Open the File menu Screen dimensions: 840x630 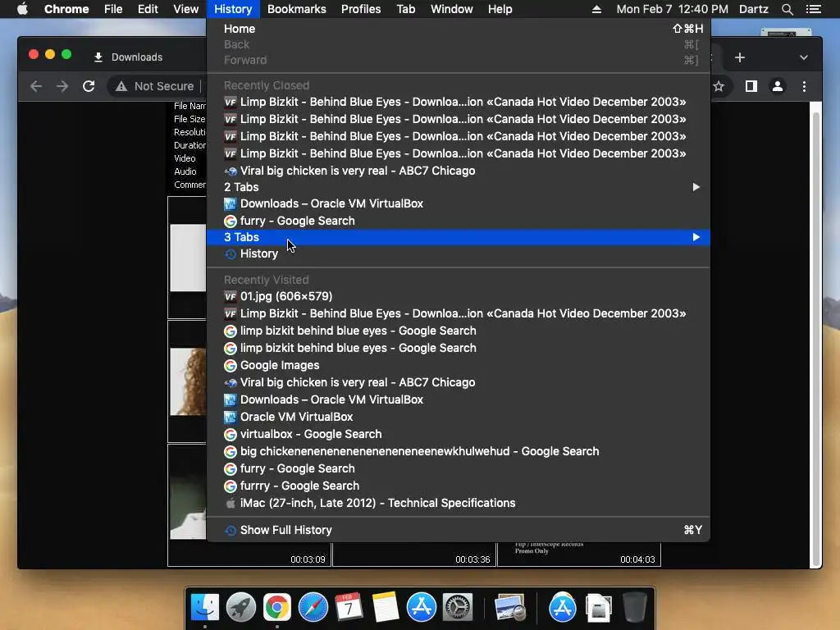click(113, 9)
